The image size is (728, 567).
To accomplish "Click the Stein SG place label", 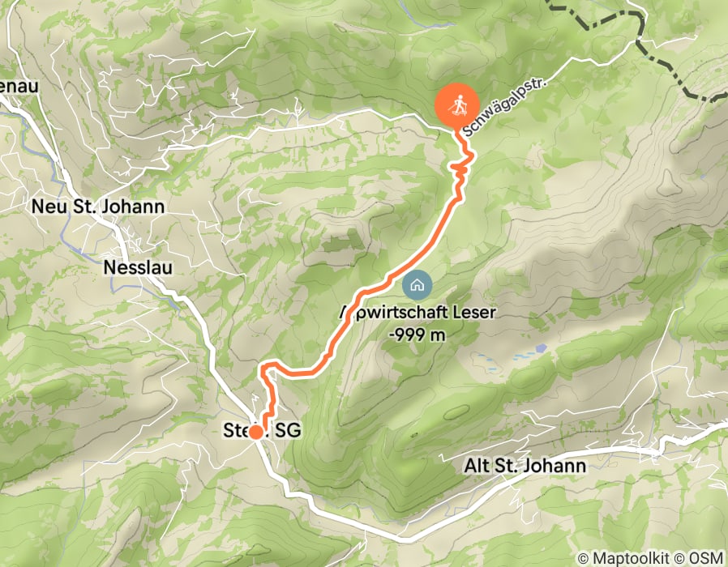I will 263,430.
